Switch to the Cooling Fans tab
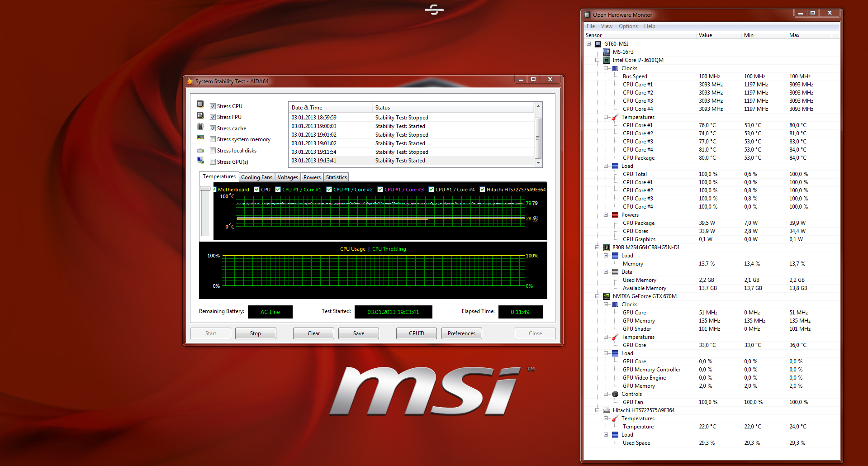868x466 pixels. click(257, 177)
